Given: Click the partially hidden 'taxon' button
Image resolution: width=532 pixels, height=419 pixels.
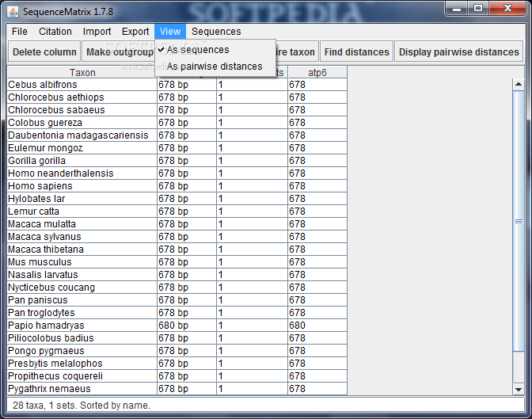Looking at the screenshot, I should [x=297, y=52].
